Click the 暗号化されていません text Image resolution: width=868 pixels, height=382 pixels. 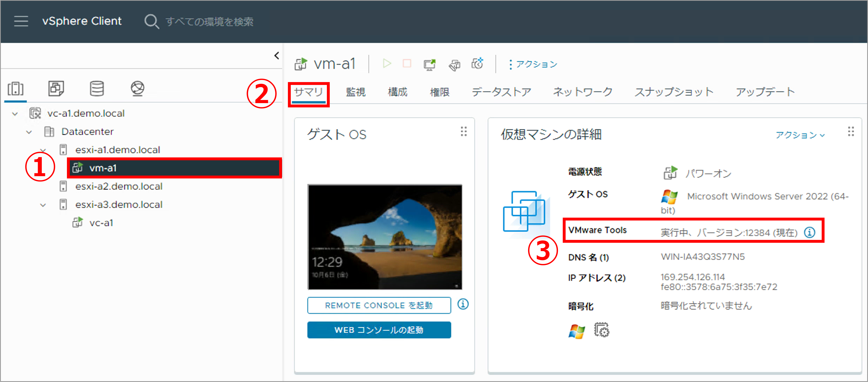(706, 306)
